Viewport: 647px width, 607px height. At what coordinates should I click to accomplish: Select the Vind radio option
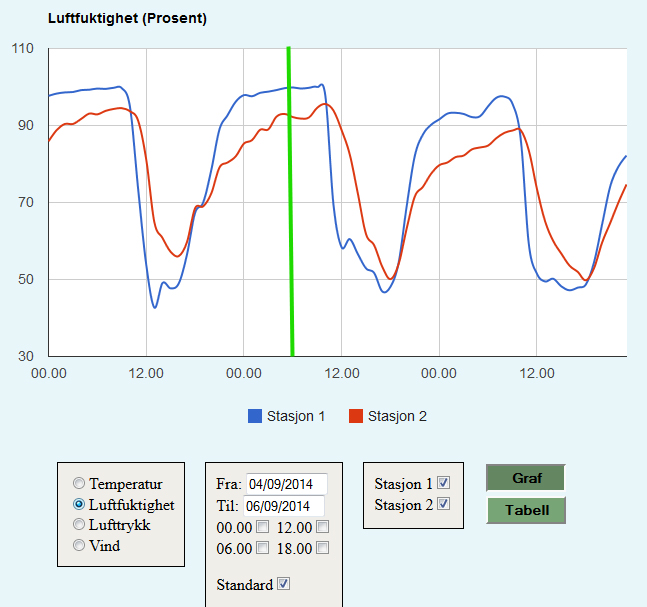(x=80, y=546)
